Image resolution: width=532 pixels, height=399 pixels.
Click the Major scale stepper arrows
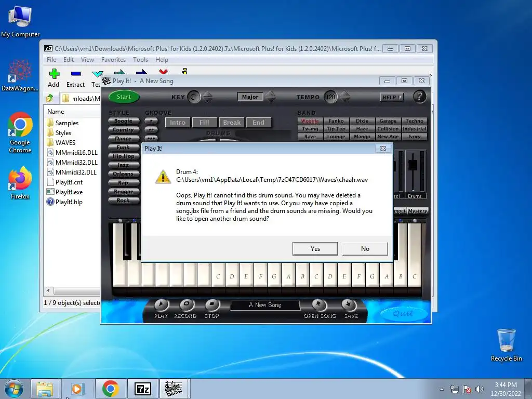(270, 97)
